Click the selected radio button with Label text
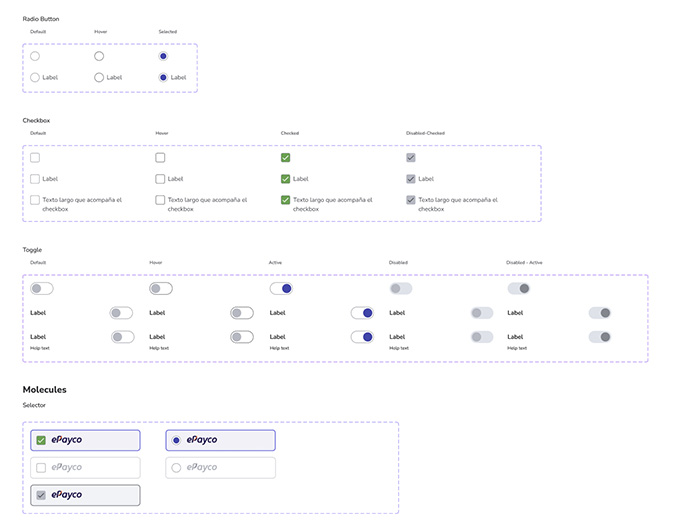The width and height of the screenshot is (680, 528). tap(163, 77)
